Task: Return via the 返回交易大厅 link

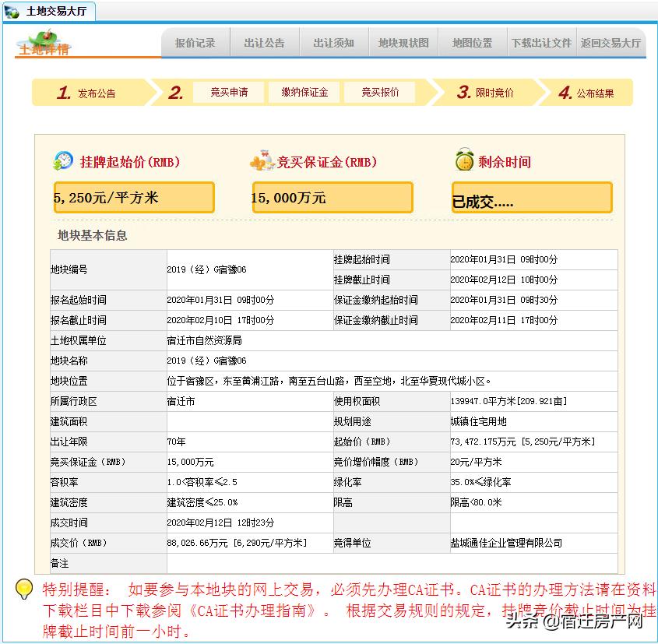Action: pyautogui.click(x=612, y=44)
